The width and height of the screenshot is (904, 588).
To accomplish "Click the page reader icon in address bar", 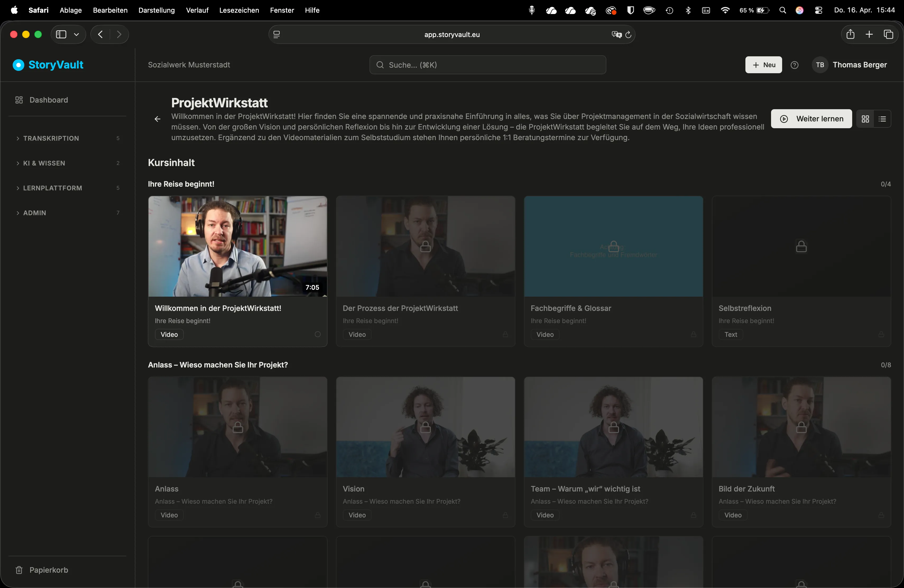I will click(x=276, y=35).
